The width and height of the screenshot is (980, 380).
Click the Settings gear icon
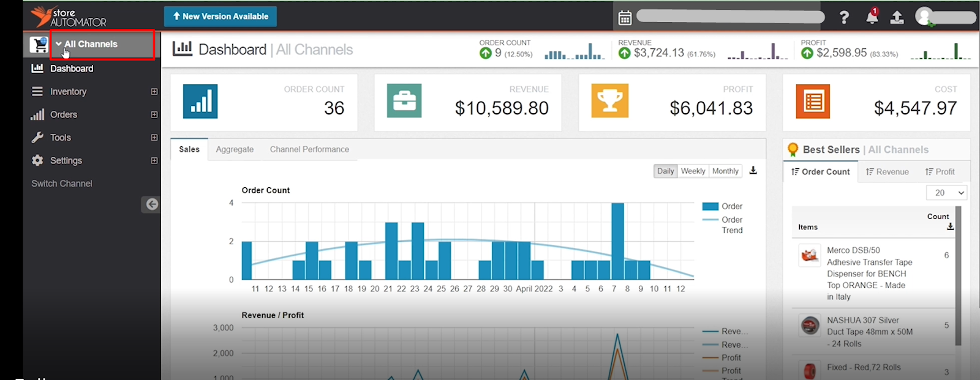[37, 160]
